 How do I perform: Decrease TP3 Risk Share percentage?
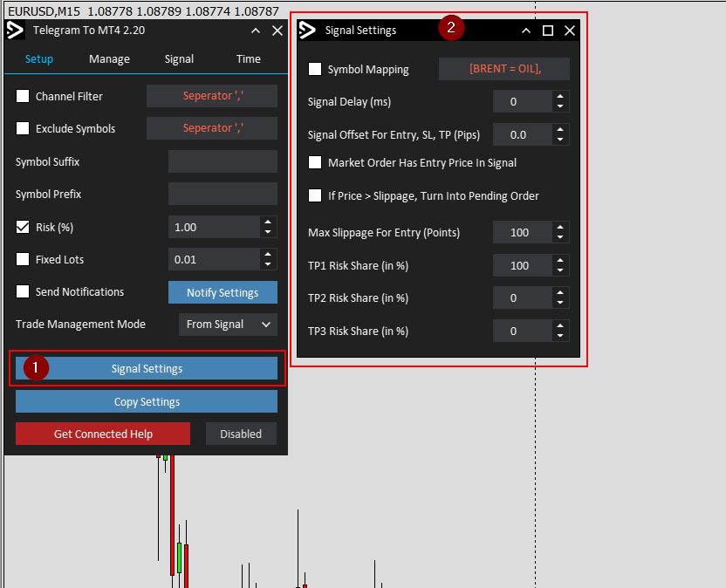pyautogui.click(x=560, y=337)
